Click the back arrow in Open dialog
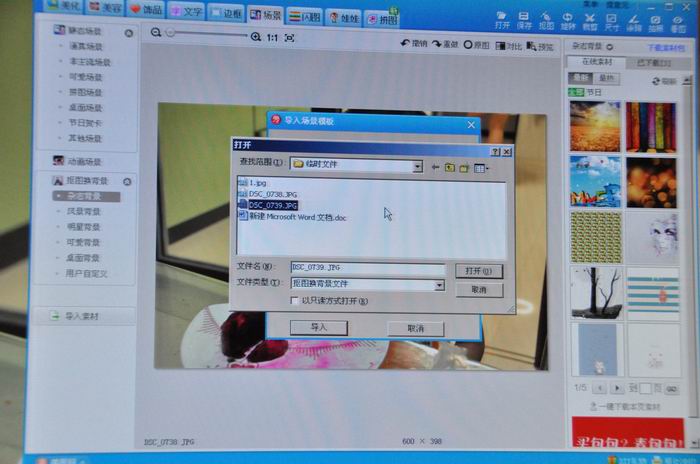Image resolution: width=700 pixels, height=464 pixels. click(435, 166)
